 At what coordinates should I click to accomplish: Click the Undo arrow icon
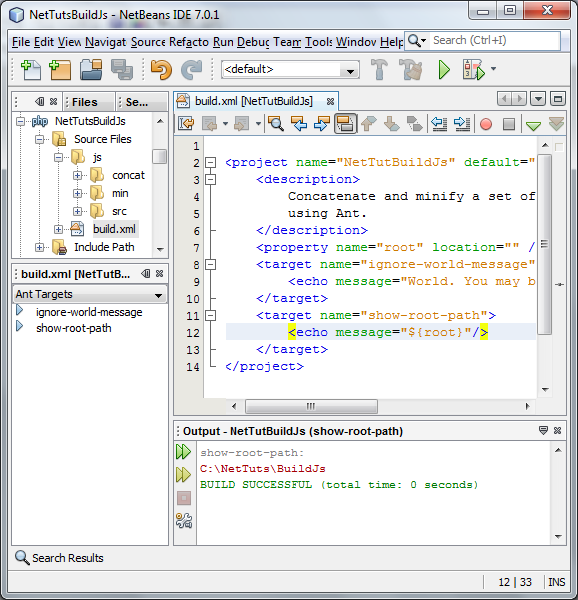pyautogui.click(x=161, y=70)
